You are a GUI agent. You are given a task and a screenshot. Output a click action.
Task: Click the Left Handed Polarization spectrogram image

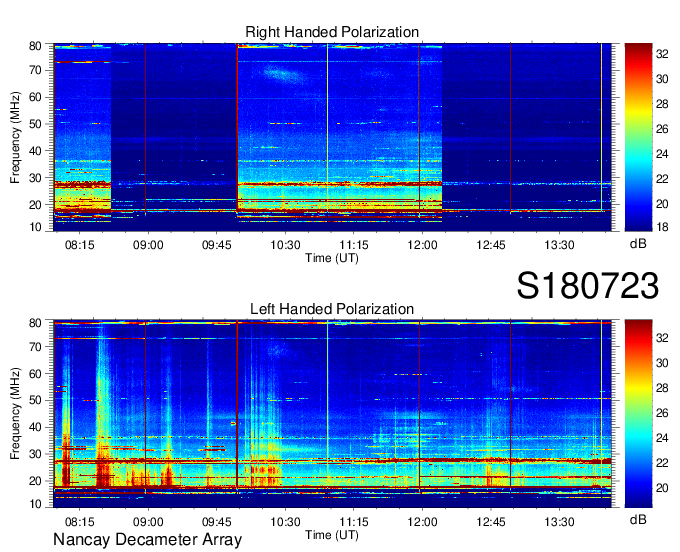click(332, 414)
